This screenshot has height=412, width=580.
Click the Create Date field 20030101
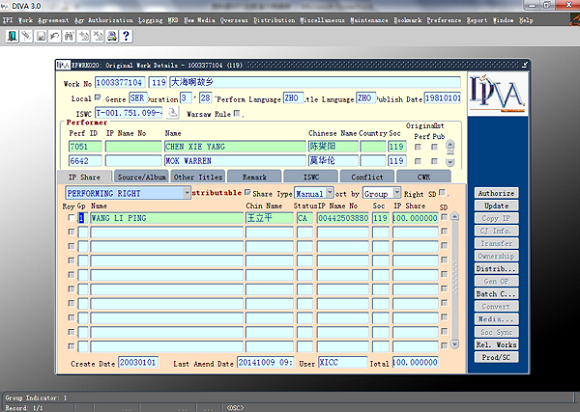(138, 362)
